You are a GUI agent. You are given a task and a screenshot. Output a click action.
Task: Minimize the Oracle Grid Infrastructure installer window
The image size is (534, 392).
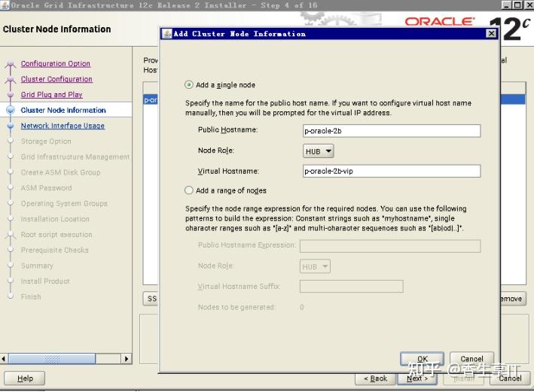(x=507, y=5)
